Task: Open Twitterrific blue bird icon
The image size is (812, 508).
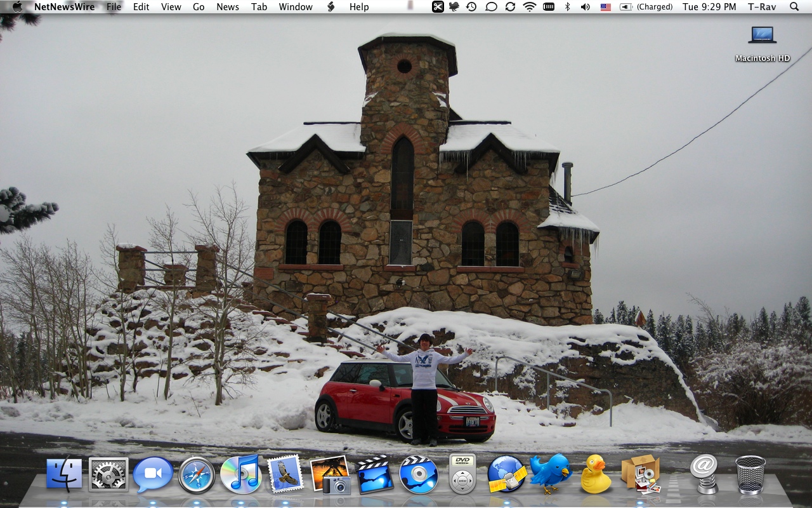Action: click(x=551, y=473)
